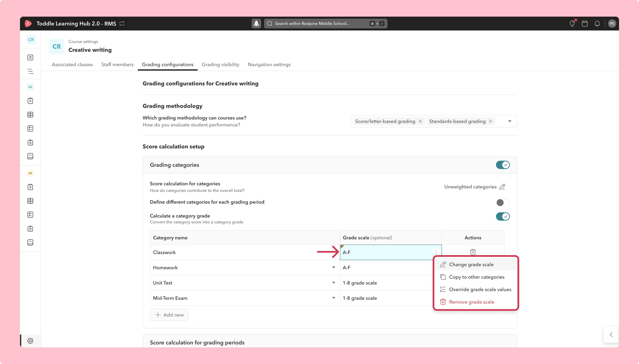Remove the Score/letter-based grading chip
The height and width of the screenshot is (364, 639).
tap(420, 121)
